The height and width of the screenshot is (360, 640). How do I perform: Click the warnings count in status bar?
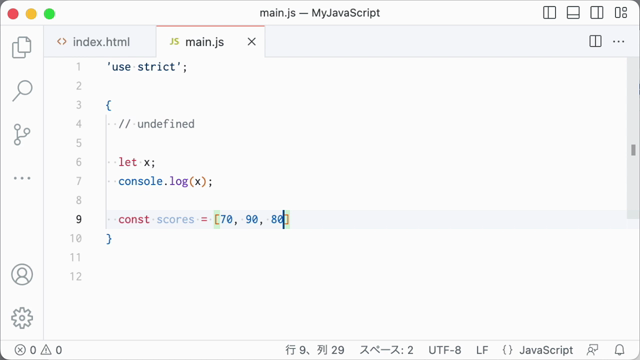point(52,350)
